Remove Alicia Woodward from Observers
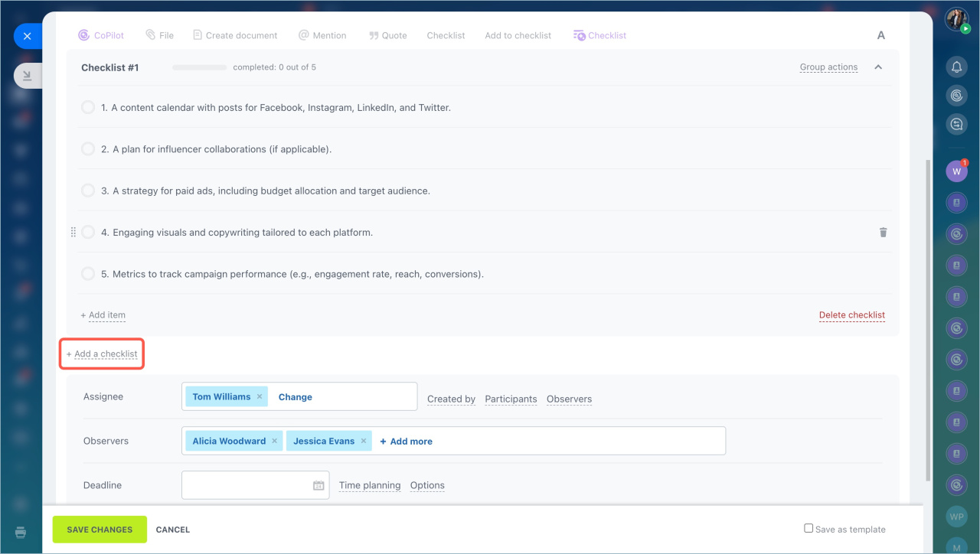The width and height of the screenshot is (980, 554). 275,441
